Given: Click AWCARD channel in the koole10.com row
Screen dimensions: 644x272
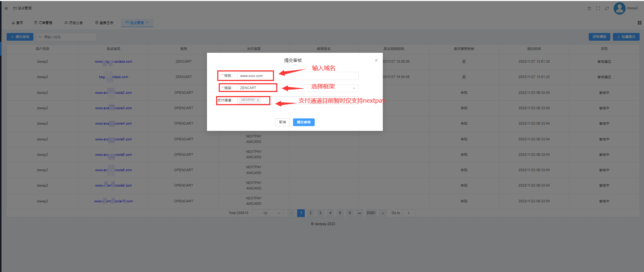Looking at the screenshot, I should point(254,204).
